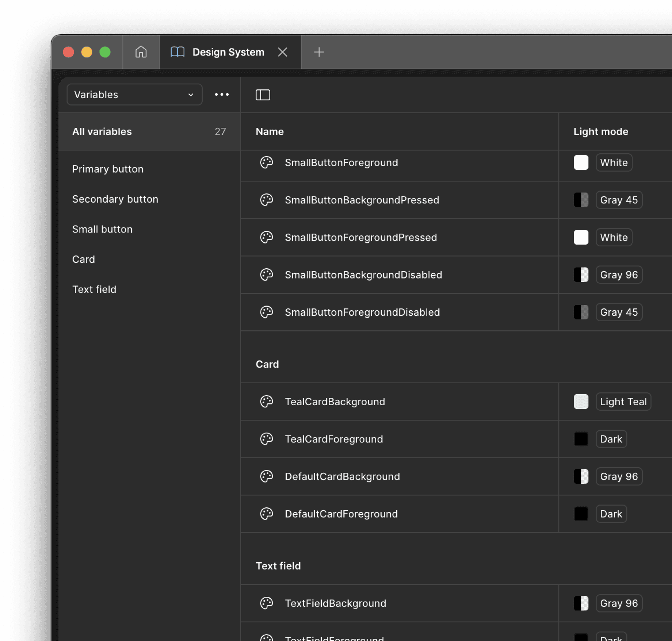Select the SmallButtonForegroundPressed variable name

(361, 237)
